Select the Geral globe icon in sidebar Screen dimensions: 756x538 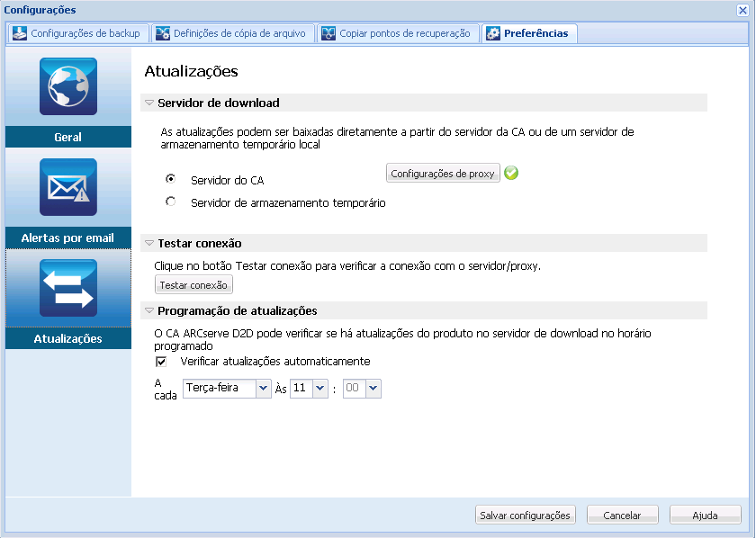click(67, 86)
